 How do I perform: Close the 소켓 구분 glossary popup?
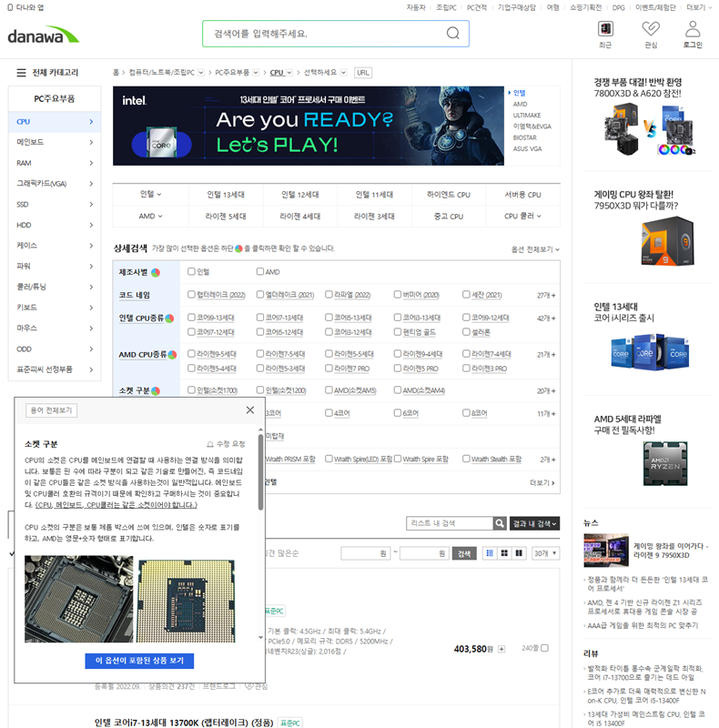tap(250, 410)
